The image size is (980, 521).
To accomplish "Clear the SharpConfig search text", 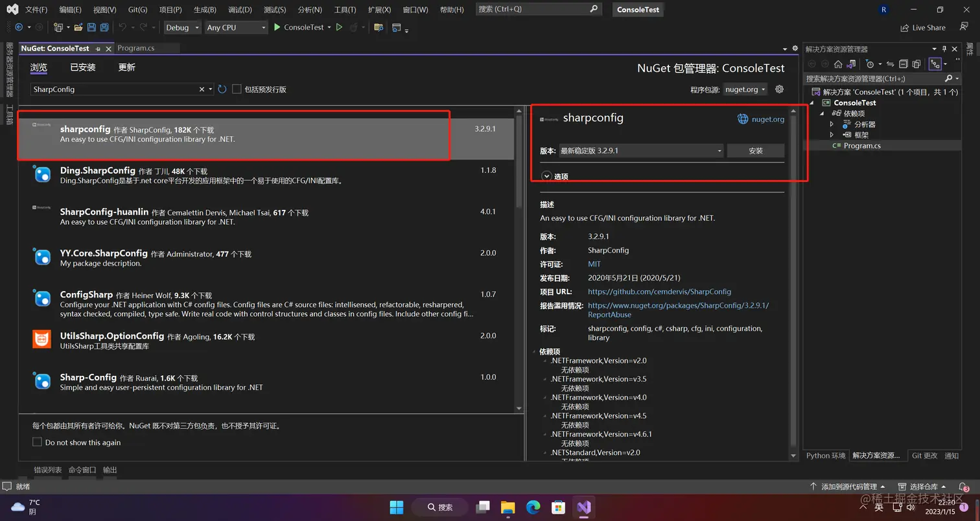I will (x=202, y=89).
